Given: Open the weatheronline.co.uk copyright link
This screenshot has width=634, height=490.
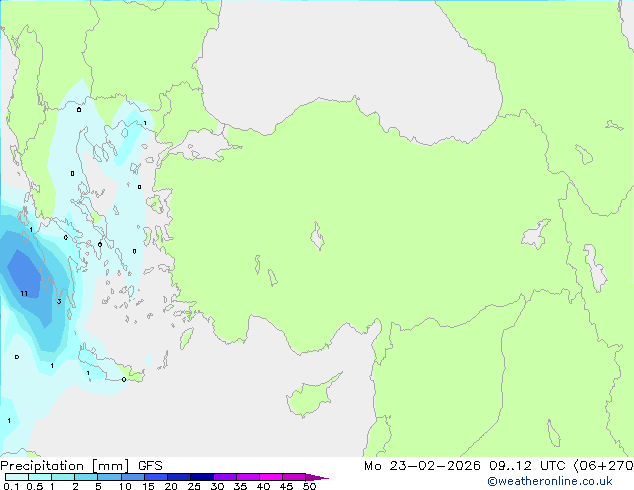Looking at the screenshot, I should 550,481.
